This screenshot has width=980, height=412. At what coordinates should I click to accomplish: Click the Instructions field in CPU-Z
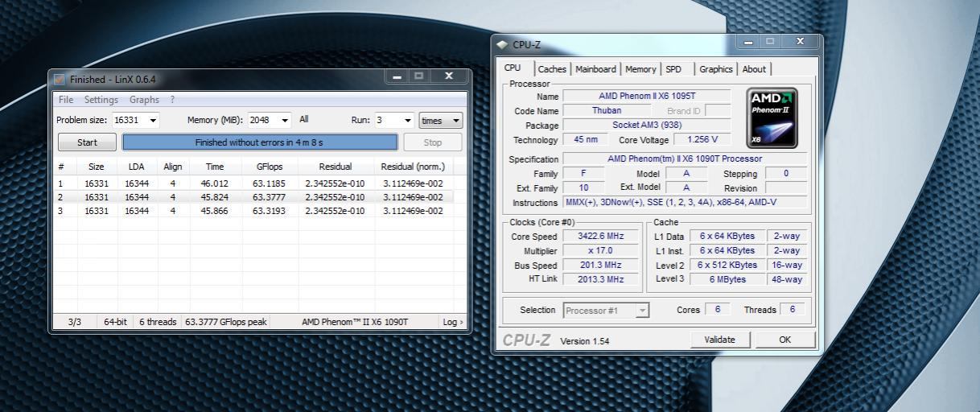tap(685, 203)
